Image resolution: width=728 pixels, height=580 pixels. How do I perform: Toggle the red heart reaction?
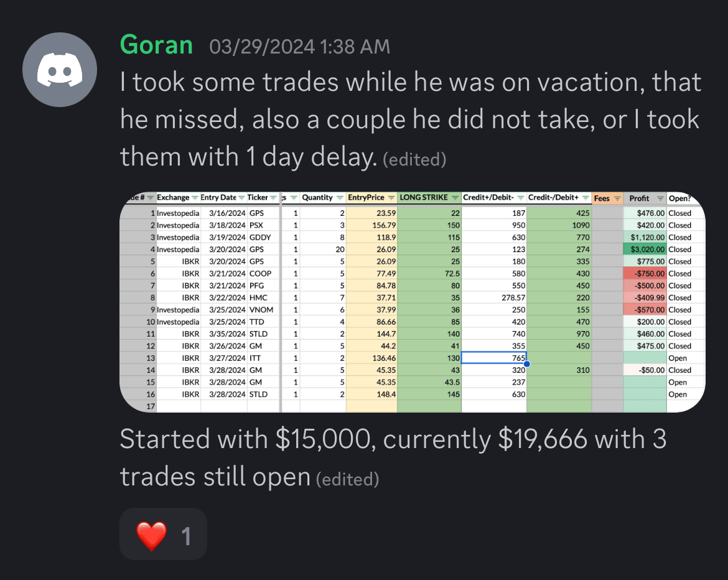pyautogui.click(x=163, y=535)
